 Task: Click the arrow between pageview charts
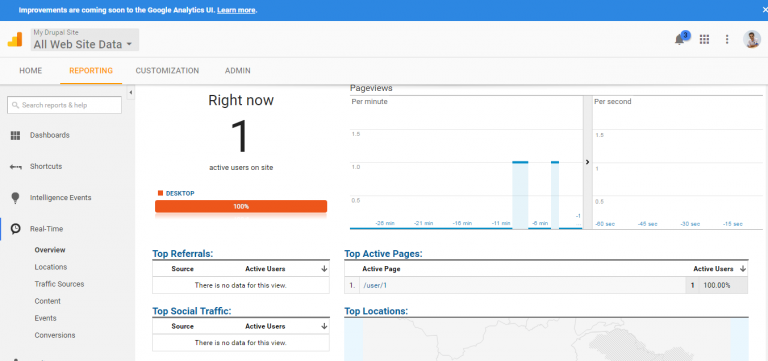pyautogui.click(x=587, y=162)
